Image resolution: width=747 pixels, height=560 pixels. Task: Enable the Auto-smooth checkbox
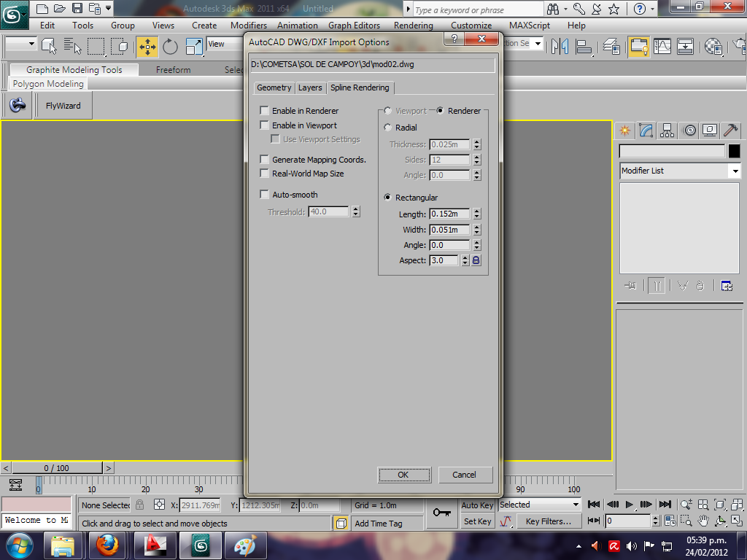pyautogui.click(x=264, y=194)
